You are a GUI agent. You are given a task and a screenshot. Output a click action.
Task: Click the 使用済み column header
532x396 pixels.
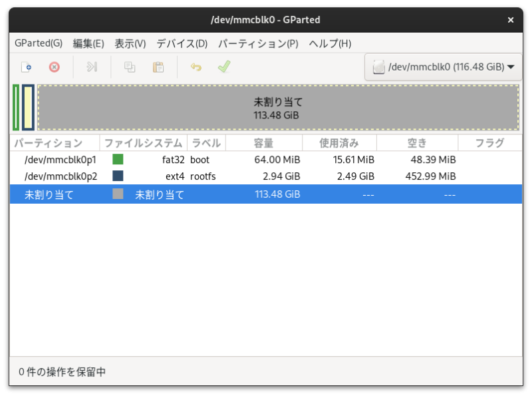339,143
